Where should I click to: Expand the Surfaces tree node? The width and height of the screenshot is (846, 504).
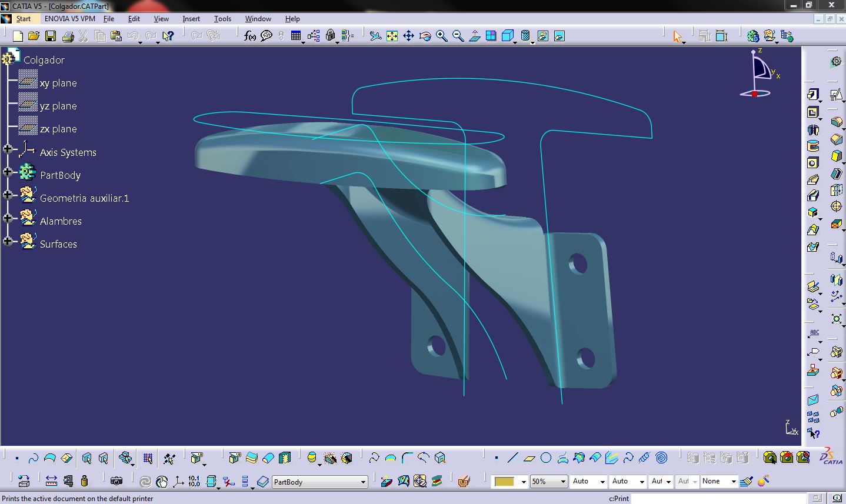[8, 241]
